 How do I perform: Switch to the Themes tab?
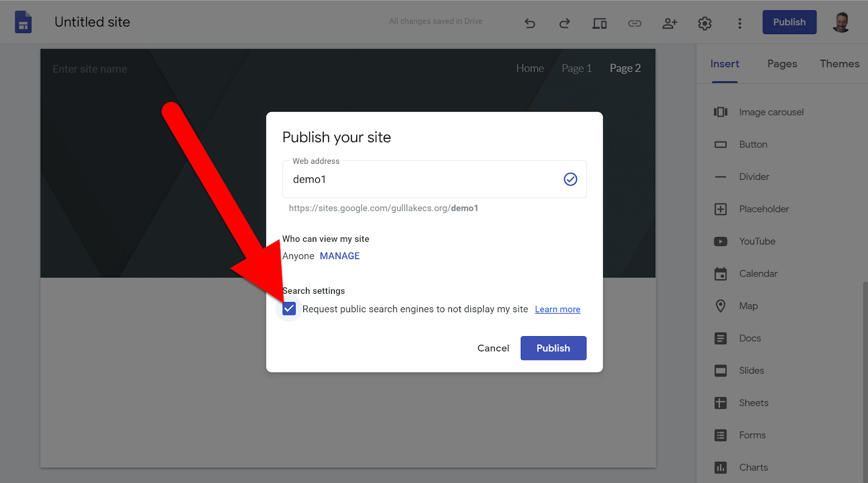pyautogui.click(x=839, y=64)
